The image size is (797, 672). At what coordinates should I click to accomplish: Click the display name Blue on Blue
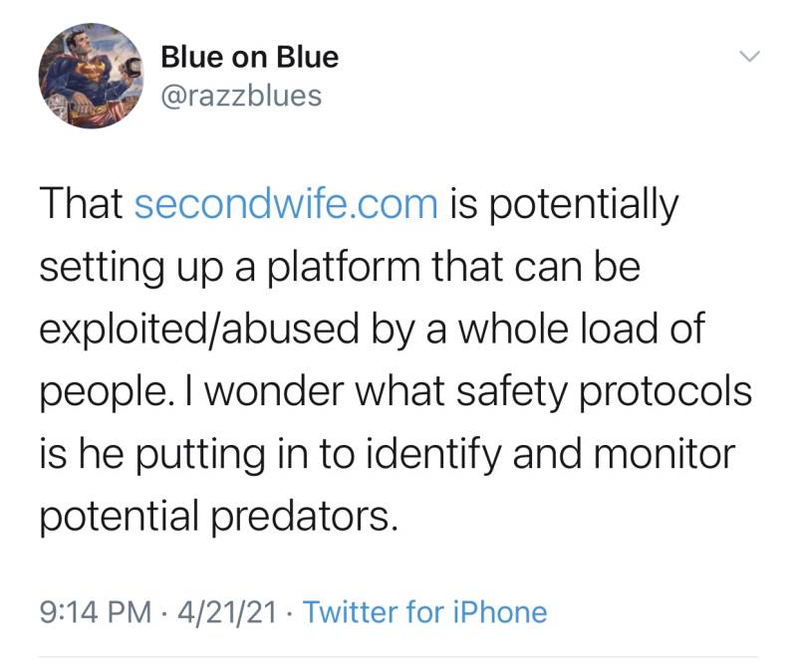(x=249, y=58)
